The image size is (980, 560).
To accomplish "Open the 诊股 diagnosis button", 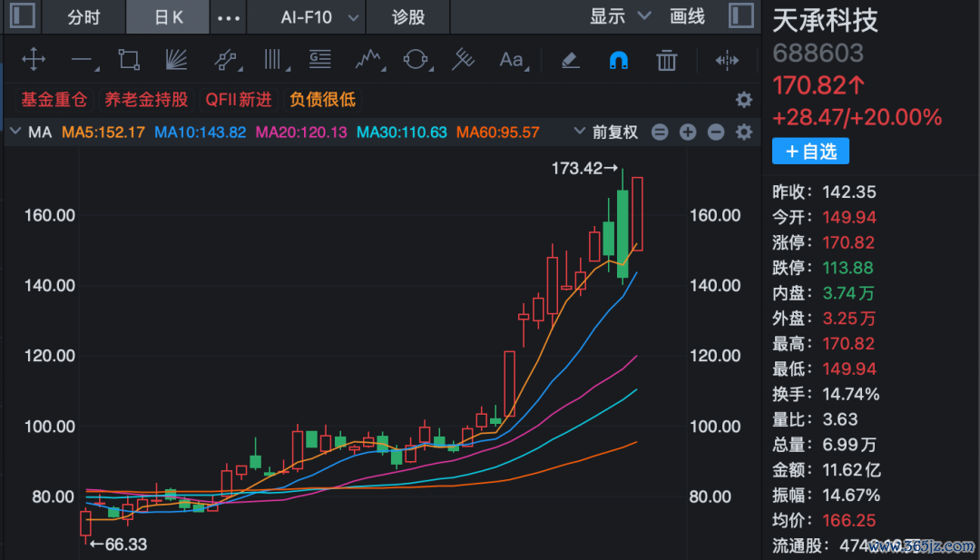I will click(408, 17).
